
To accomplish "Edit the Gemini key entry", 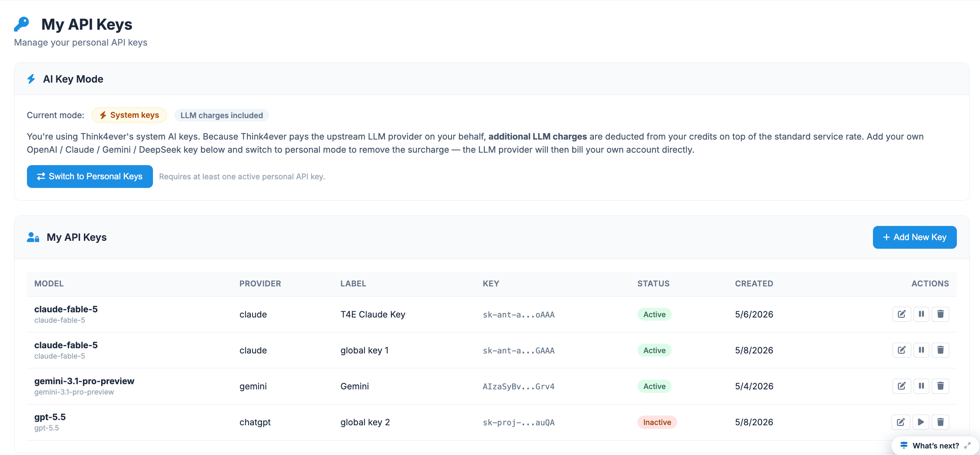I will (902, 386).
